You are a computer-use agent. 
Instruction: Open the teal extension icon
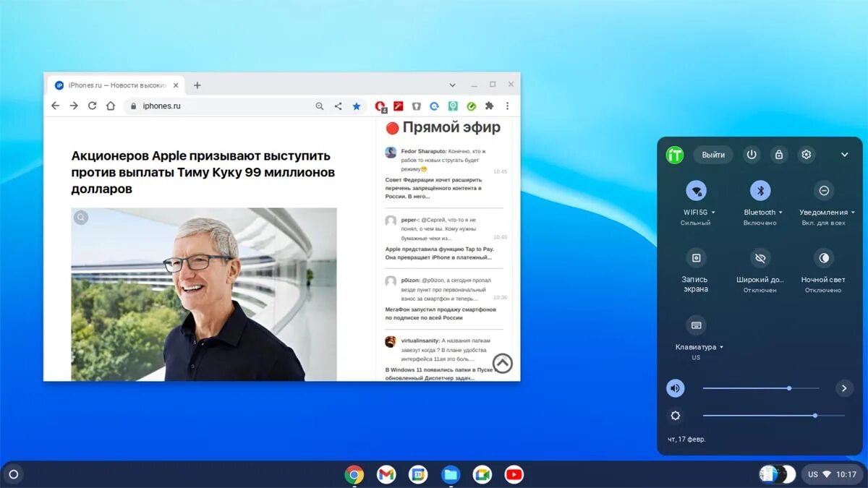[453, 106]
